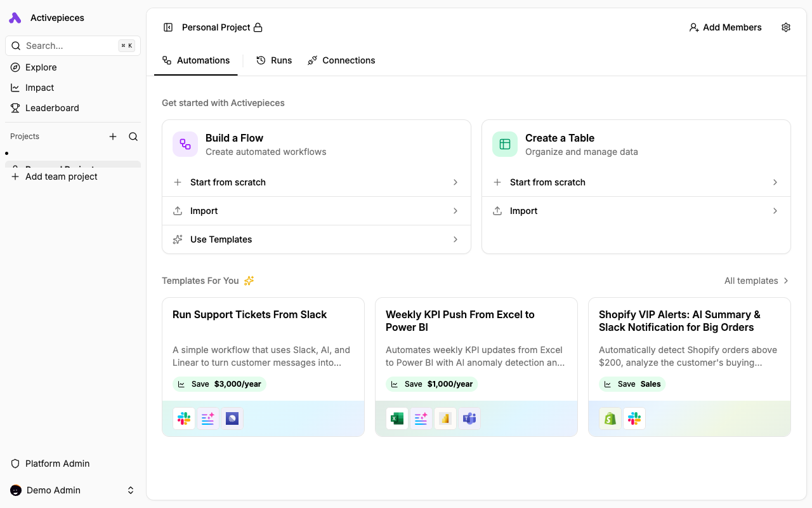Click the Create a Table green icon

pos(505,144)
